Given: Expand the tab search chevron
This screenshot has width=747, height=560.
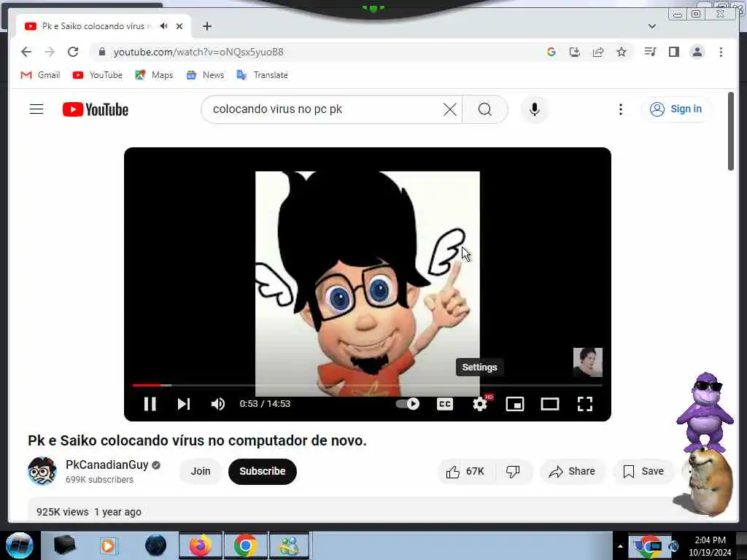Looking at the screenshot, I should coord(651,26).
